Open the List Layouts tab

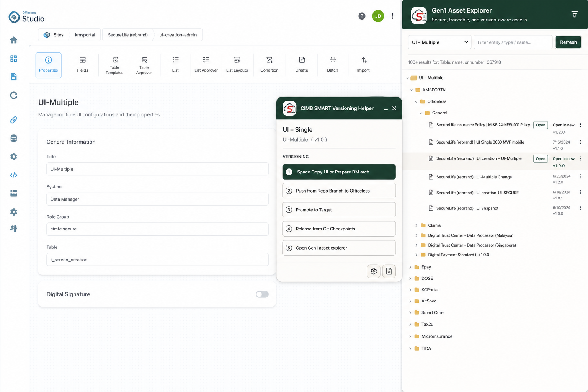pos(237,65)
